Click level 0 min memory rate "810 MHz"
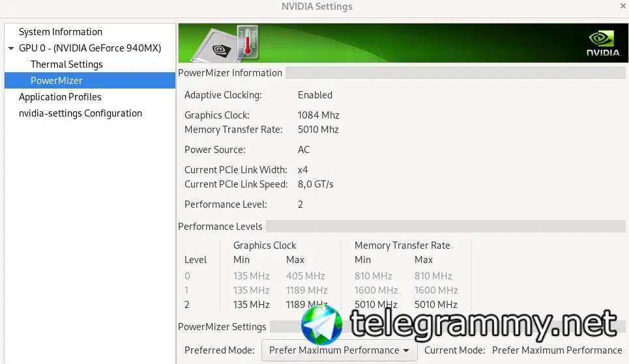This screenshot has width=629, height=364. pyautogui.click(x=373, y=276)
